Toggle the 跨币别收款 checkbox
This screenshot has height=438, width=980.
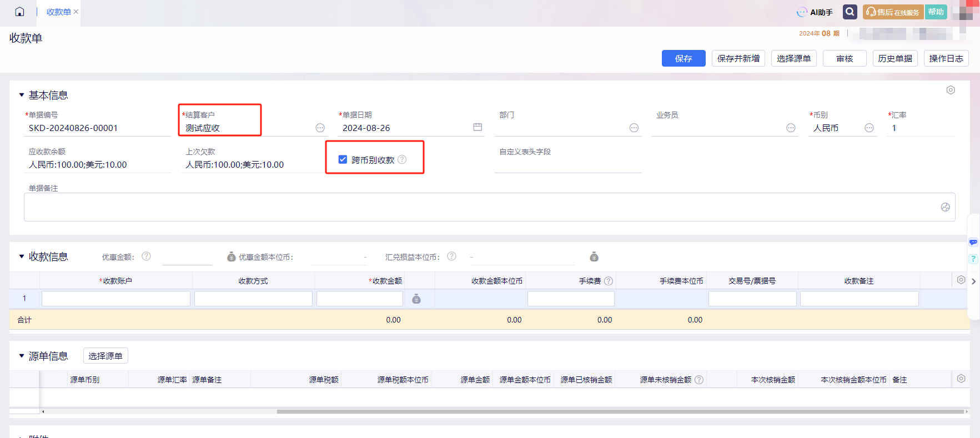tap(343, 159)
